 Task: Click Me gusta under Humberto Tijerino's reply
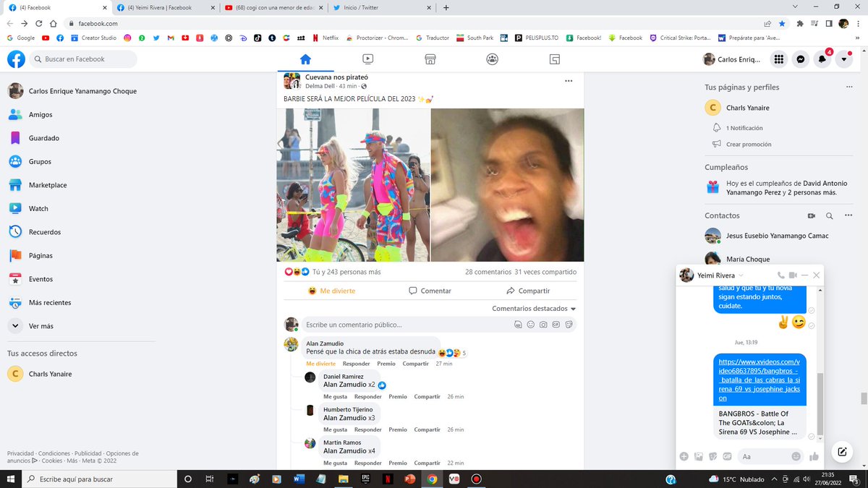tap(336, 429)
